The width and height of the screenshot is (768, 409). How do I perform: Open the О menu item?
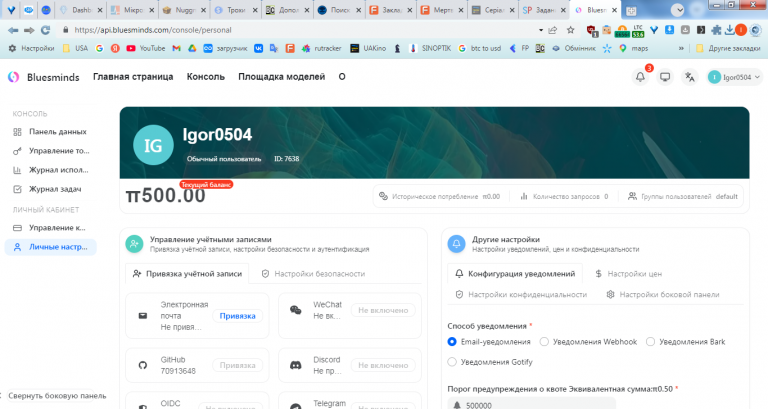(x=342, y=77)
